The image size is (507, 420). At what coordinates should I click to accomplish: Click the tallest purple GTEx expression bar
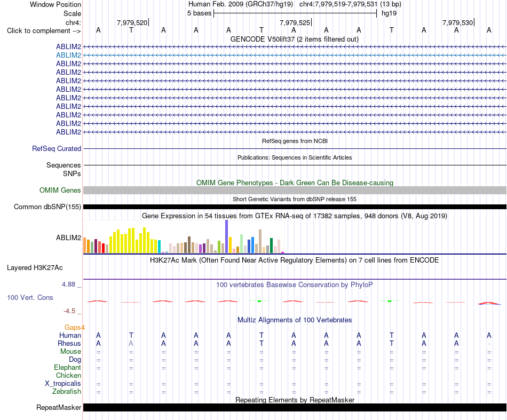coord(227,236)
